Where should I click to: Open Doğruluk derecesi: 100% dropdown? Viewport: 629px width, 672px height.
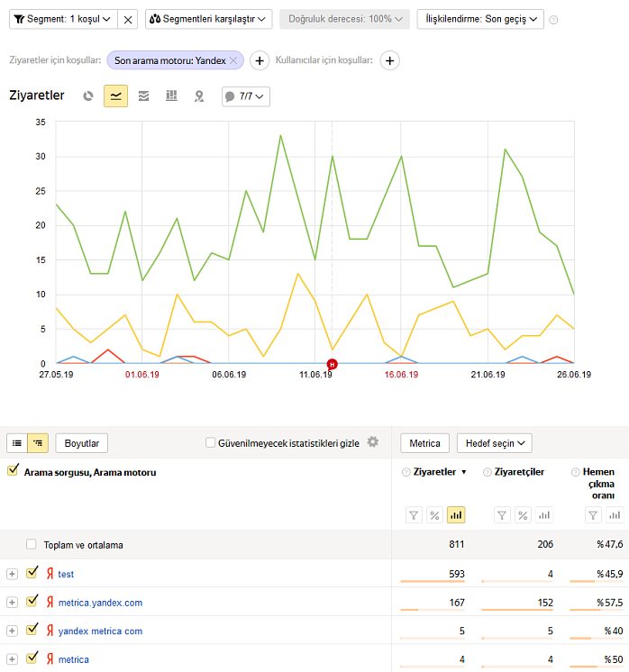click(x=344, y=19)
